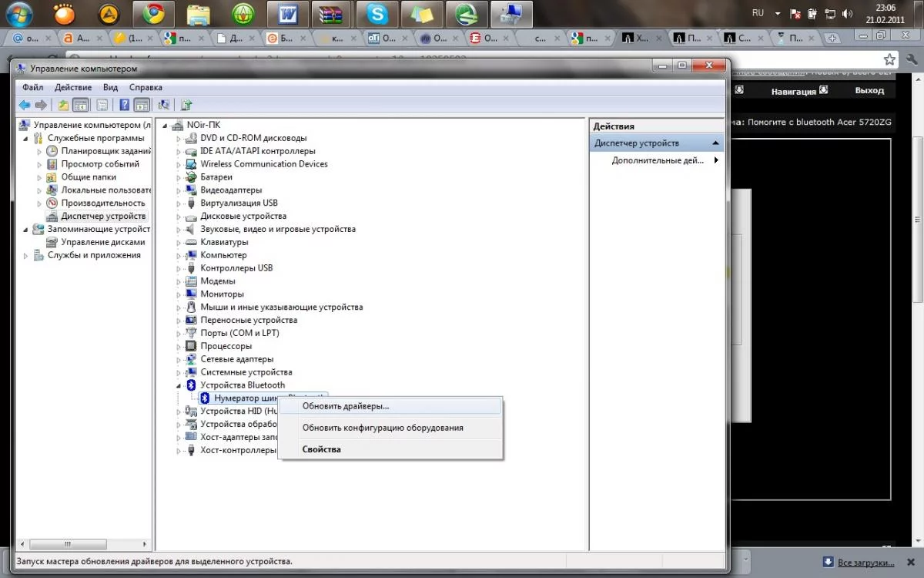The width and height of the screenshot is (924, 578).
Task: Collapse the Устройства Bluetooth node
Action: (179, 385)
